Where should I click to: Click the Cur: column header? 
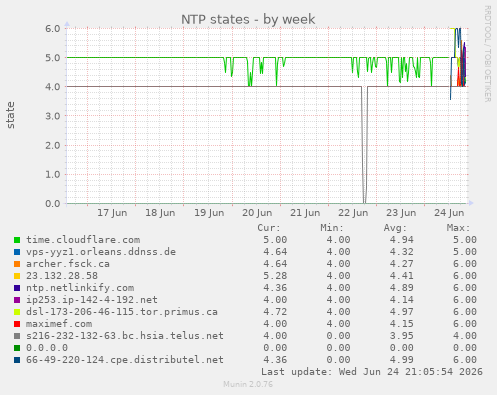269,228
